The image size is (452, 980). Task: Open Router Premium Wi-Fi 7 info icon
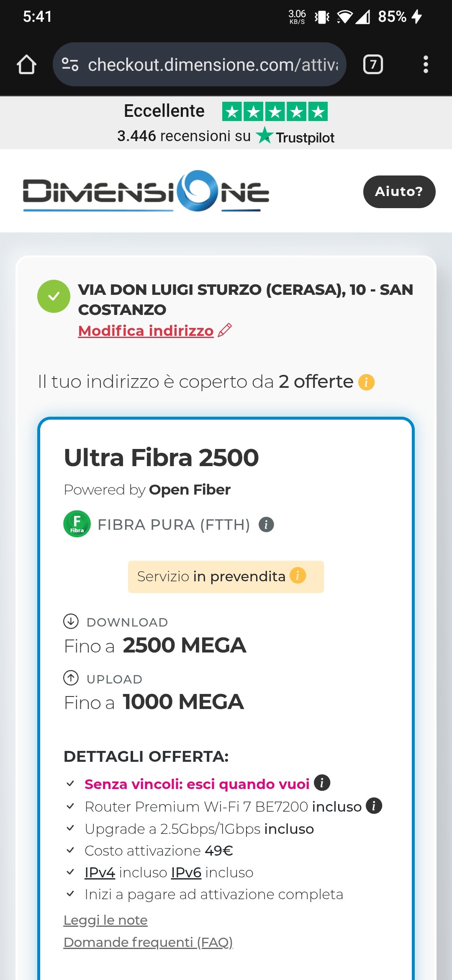(374, 806)
